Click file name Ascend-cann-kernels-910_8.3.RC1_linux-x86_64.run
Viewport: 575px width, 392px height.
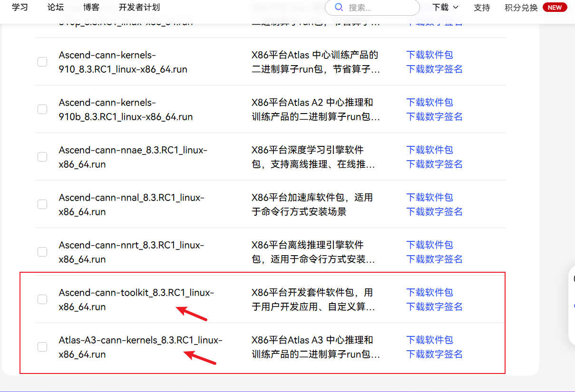123,62
